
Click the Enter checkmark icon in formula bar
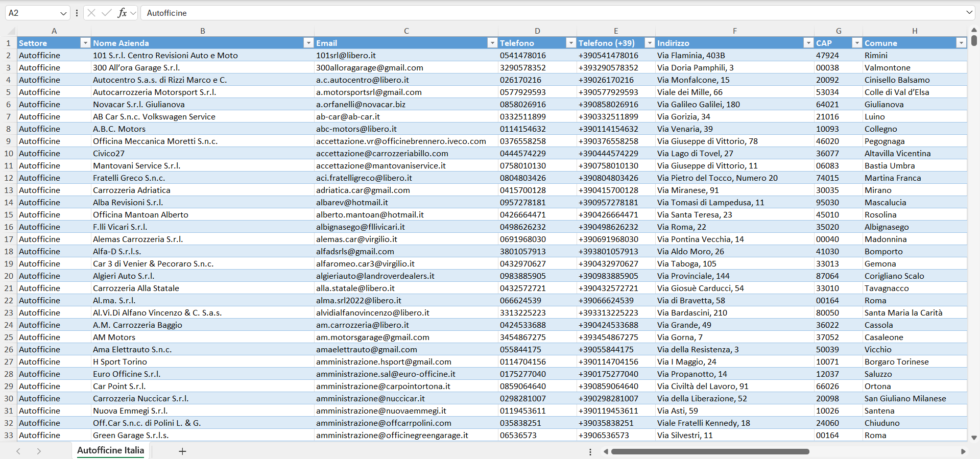coord(107,13)
